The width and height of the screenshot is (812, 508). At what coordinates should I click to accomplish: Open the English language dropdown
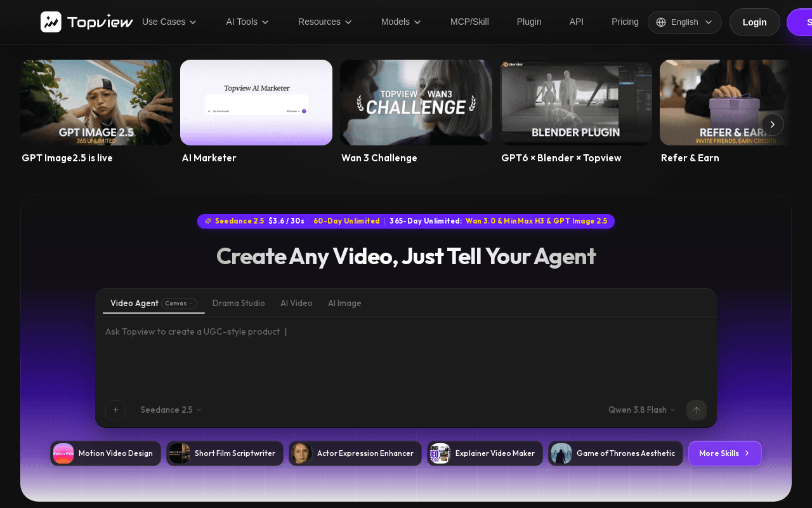(684, 22)
